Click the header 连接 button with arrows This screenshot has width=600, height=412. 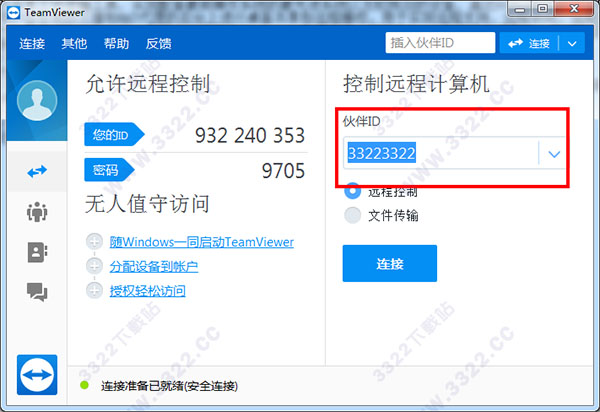pyautogui.click(x=529, y=43)
